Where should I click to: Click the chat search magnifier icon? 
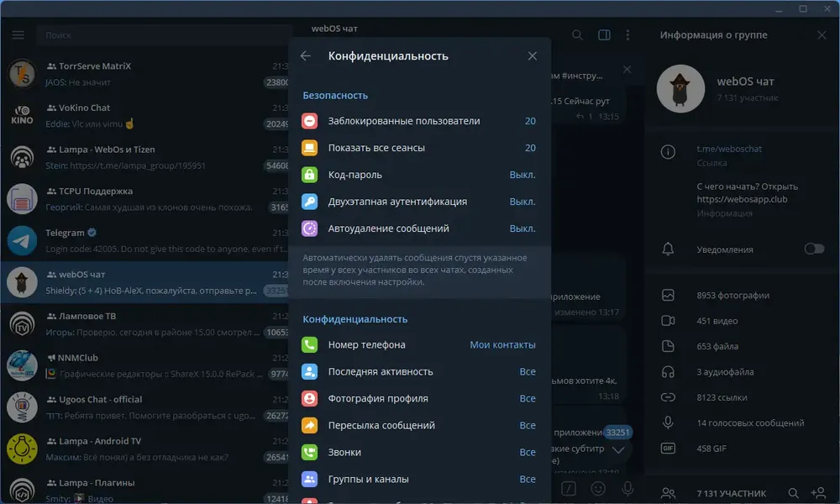click(577, 34)
